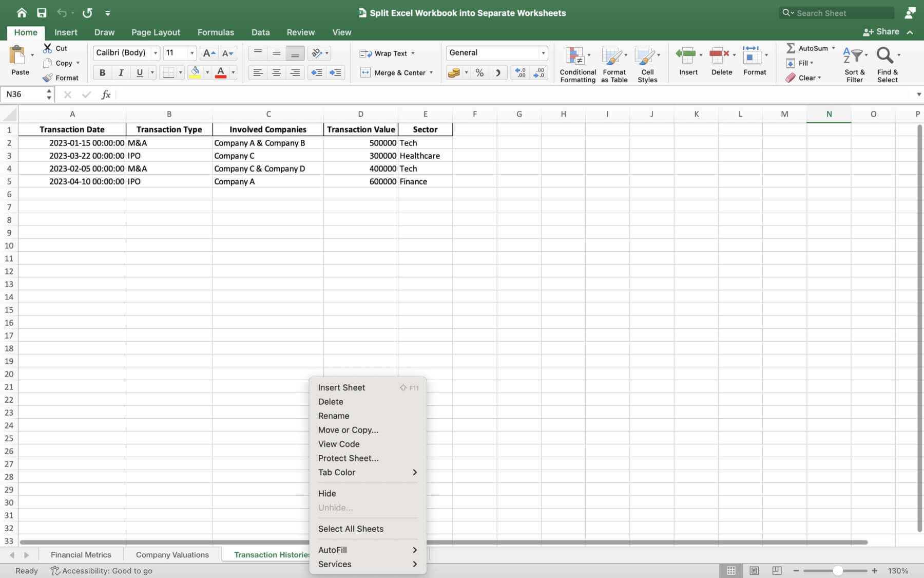Expand the formula bar chevron
The image size is (924, 578).
coord(918,95)
